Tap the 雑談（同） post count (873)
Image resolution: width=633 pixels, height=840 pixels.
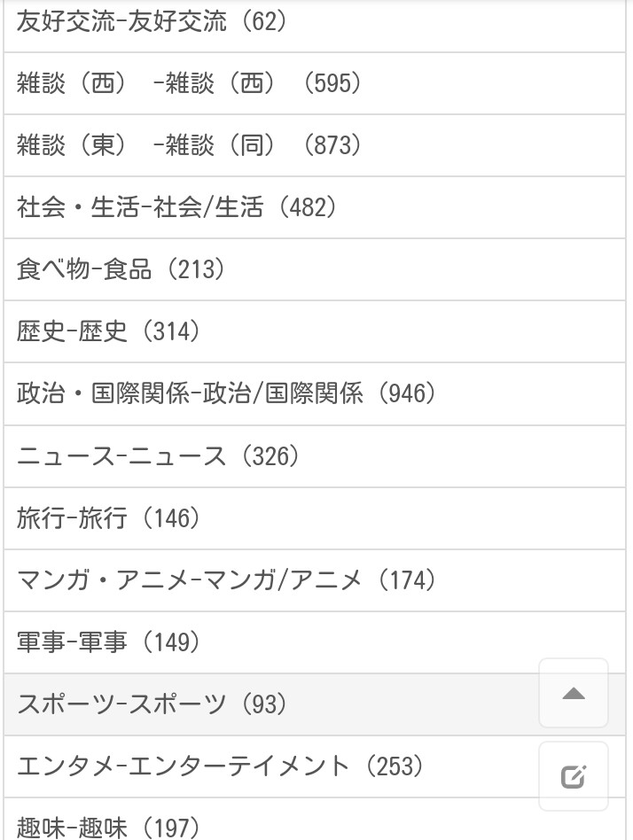click(332, 145)
